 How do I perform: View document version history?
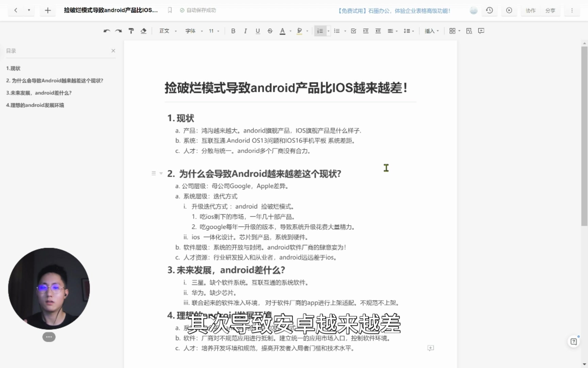pos(489,10)
